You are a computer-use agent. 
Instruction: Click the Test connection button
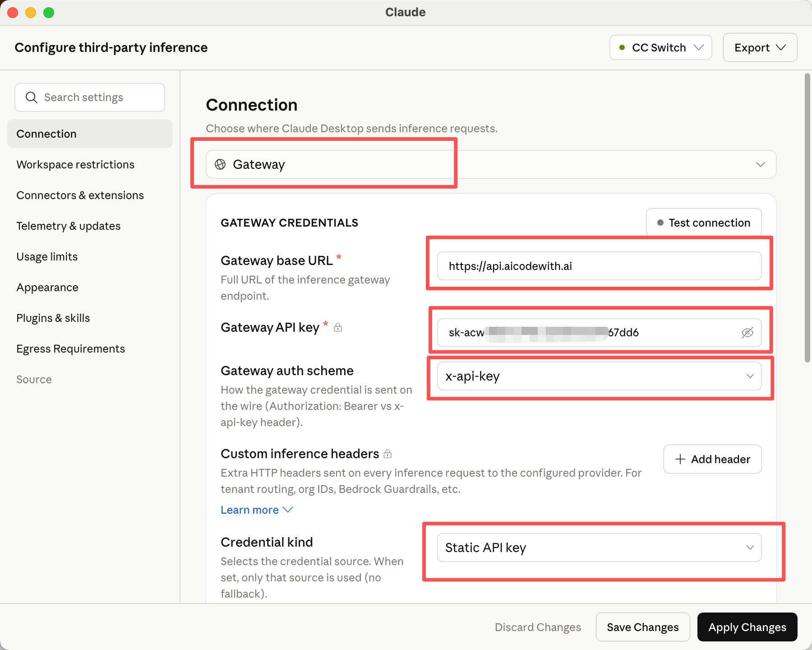click(704, 223)
